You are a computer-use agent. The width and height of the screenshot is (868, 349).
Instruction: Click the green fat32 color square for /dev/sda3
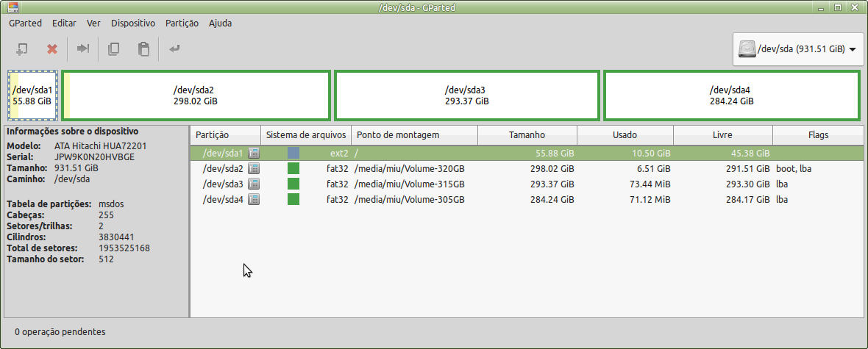click(x=294, y=184)
